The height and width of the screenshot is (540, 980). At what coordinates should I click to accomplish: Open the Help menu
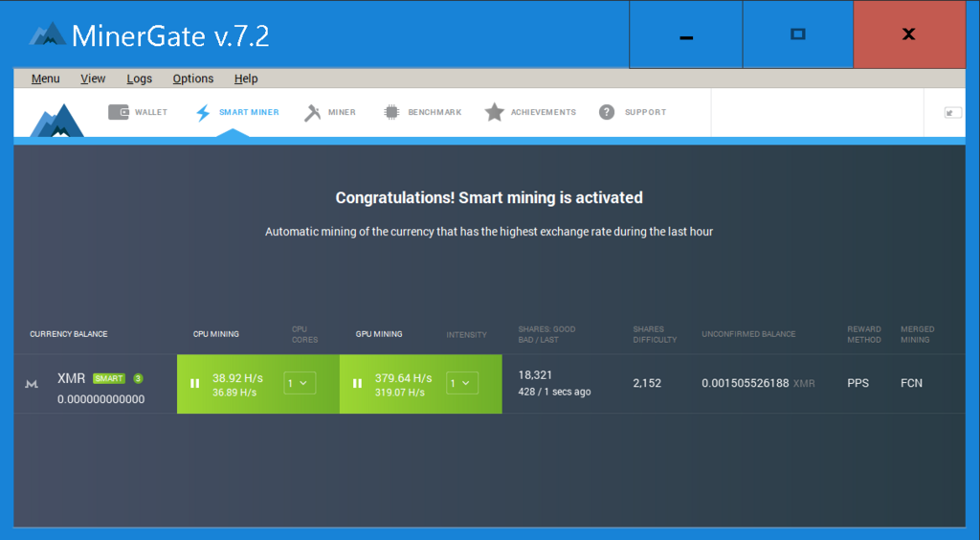point(246,79)
